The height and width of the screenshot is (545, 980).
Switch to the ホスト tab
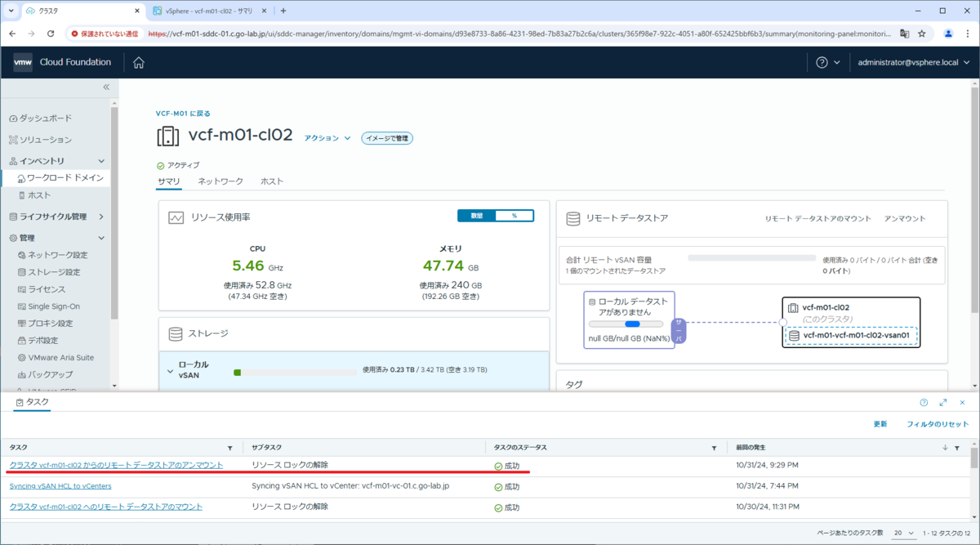coord(272,181)
